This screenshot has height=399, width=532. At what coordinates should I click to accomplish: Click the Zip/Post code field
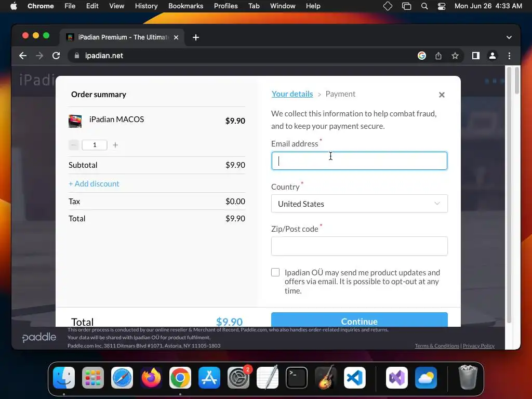[x=360, y=246]
